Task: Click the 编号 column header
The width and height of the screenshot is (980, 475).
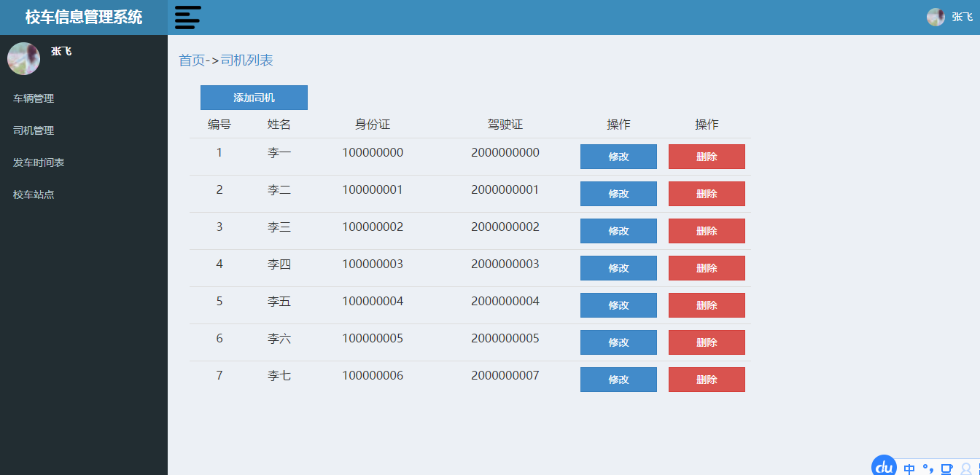Action: [x=219, y=125]
